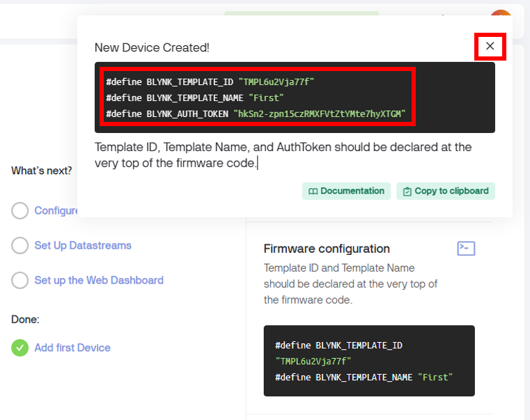
Task: Click the BLYNK_TEMPLATE_ID line in dialog code
Action: [210, 81]
